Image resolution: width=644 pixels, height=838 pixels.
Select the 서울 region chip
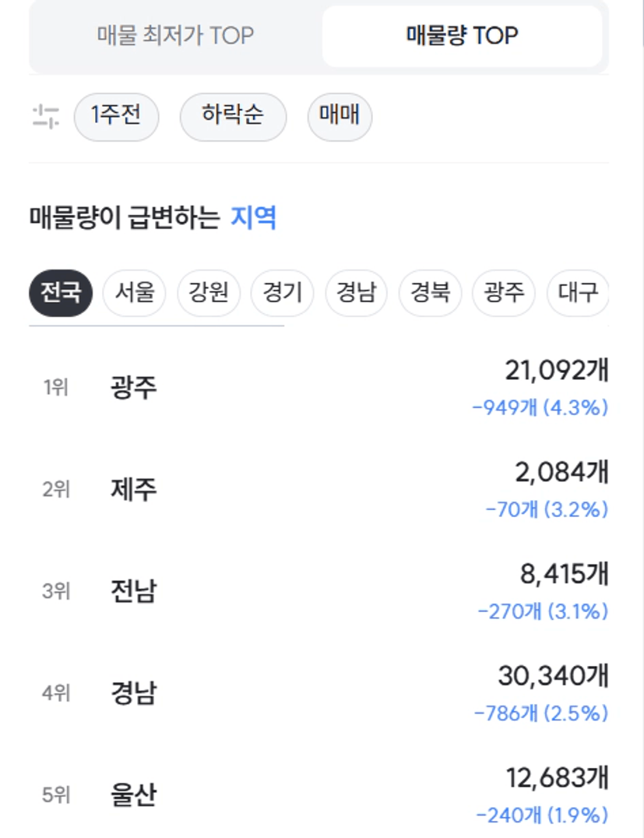click(134, 293)
